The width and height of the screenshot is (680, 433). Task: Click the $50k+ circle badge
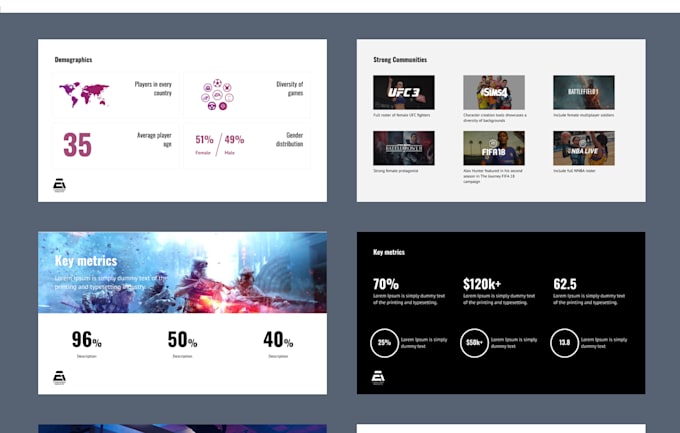pos(474,343)
